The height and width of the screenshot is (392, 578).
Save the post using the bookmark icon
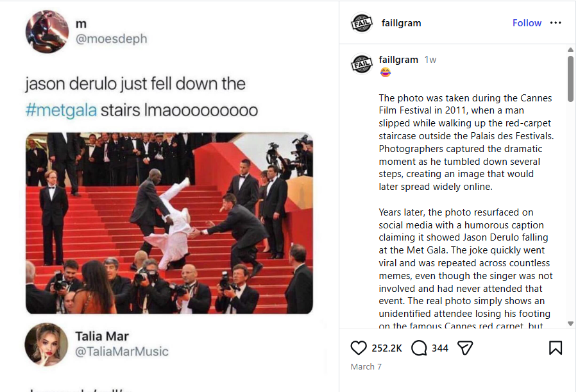pos(556,348)
